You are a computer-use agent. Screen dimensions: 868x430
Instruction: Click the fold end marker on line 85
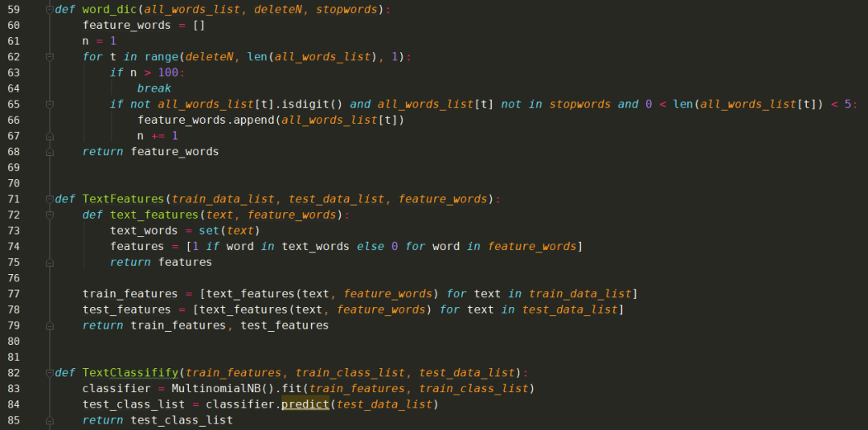pos(50,420)
